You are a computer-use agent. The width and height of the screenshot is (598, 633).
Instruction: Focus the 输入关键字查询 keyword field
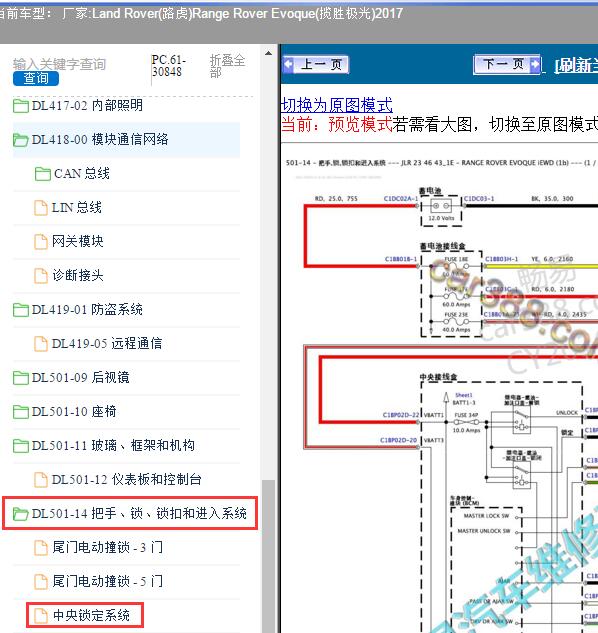[x=59, y=64]
